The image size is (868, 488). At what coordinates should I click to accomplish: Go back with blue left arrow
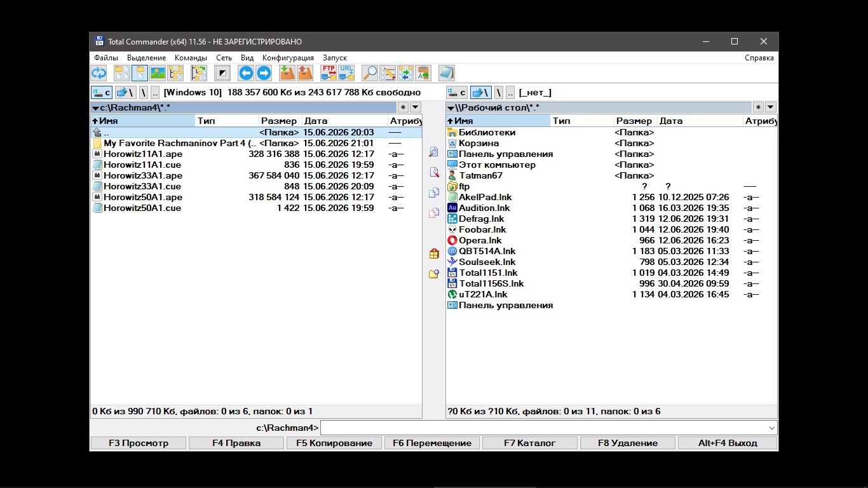tap(246, 73)
